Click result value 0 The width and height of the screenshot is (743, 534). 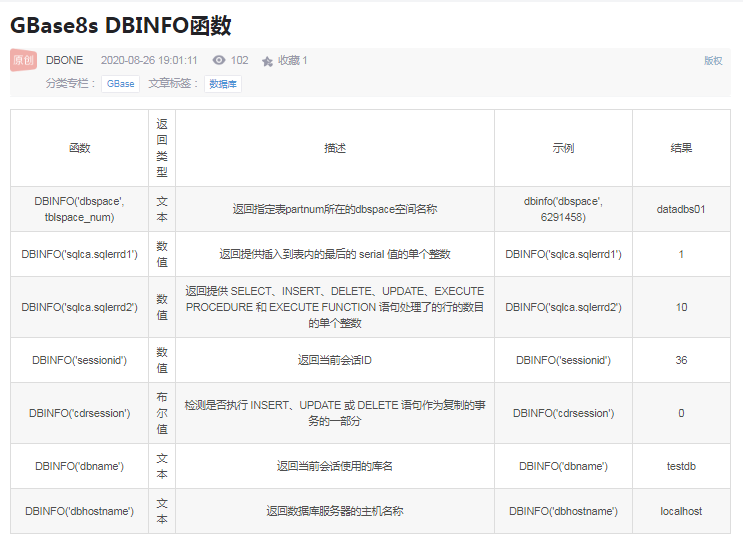coord(681,413)
